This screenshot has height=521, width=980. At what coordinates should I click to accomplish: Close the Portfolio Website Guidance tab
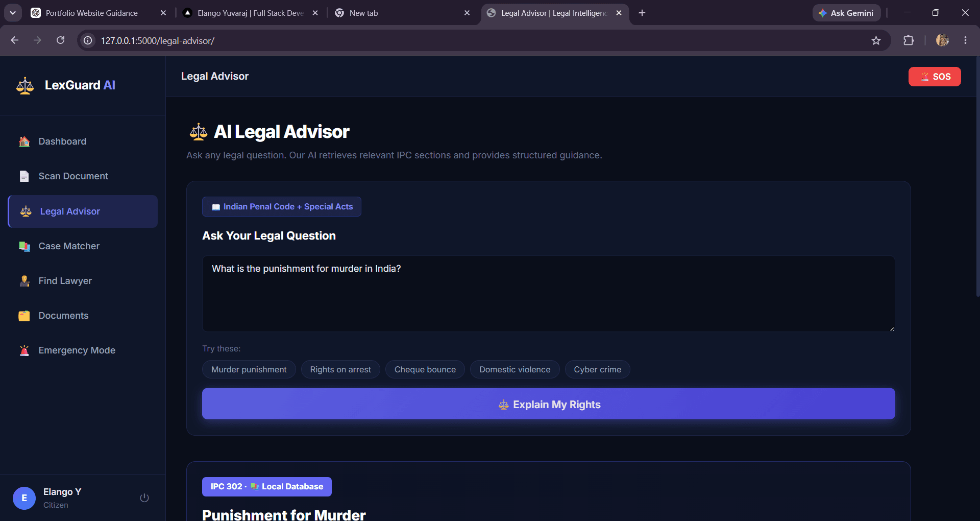click(x=163, y=13)
